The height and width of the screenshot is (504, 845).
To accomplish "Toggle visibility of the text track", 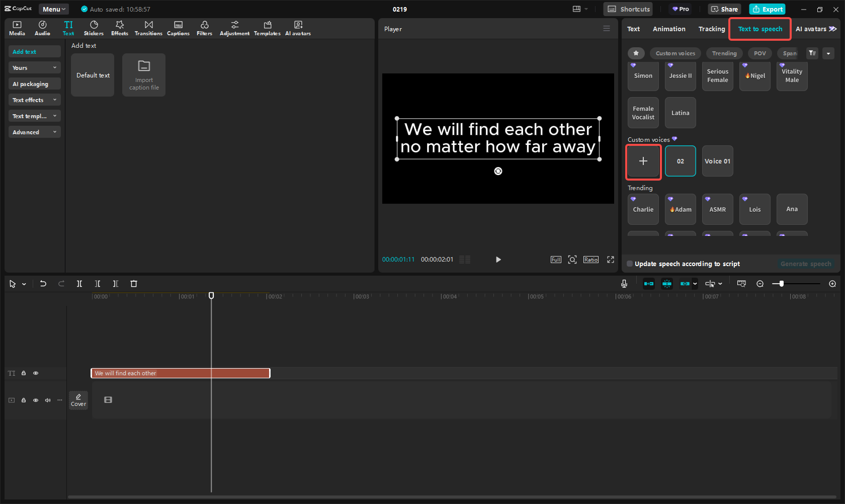I will tap(36, 373).
